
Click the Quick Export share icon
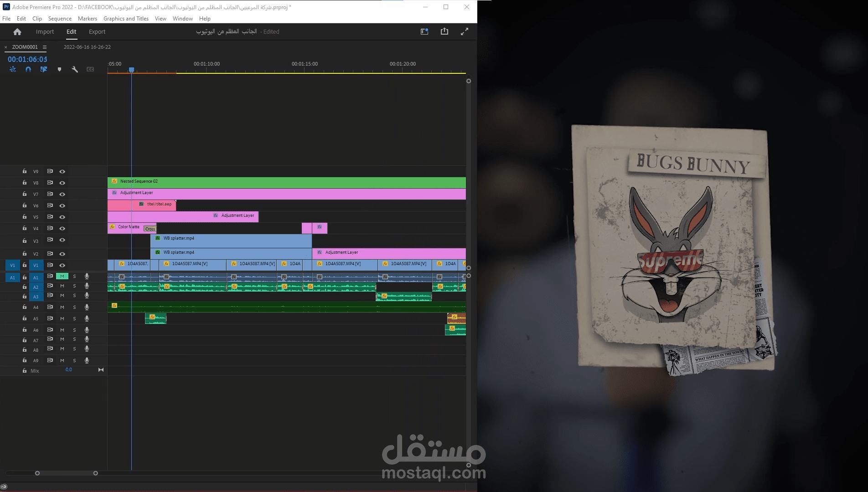[444, 31]
